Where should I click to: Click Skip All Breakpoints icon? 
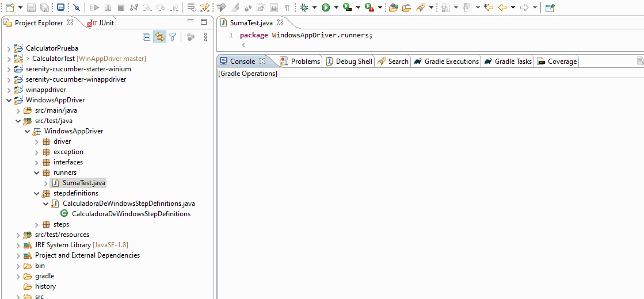77,7
